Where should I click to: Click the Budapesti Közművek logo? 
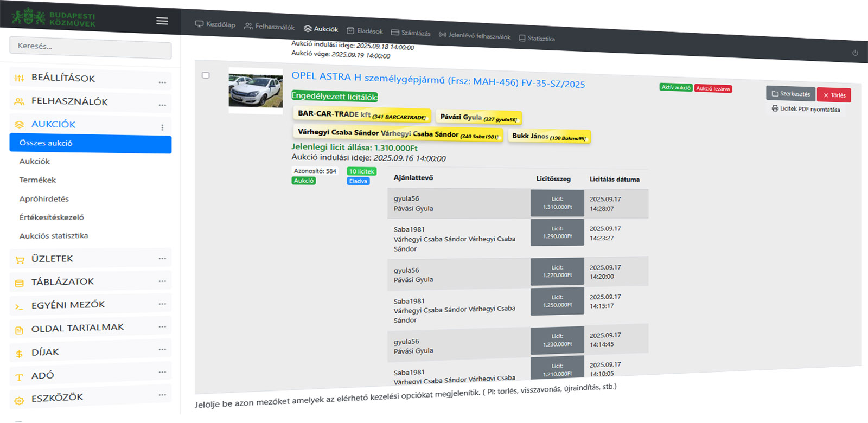(x=53, y=18)
